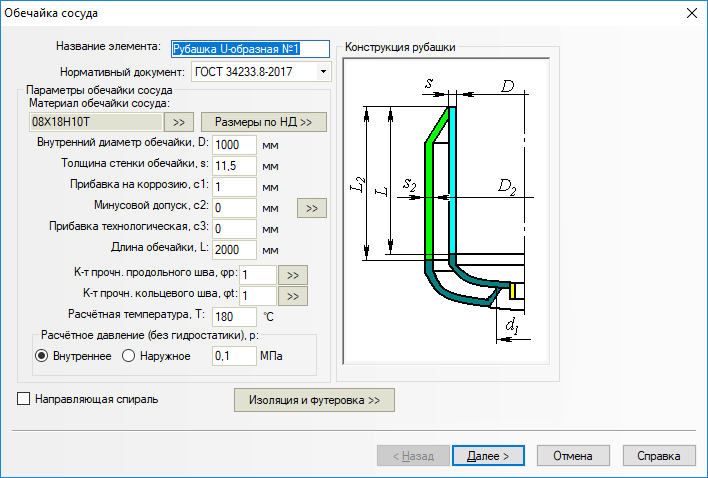Click Размеры по НД >> button

(x=265, y=122)
